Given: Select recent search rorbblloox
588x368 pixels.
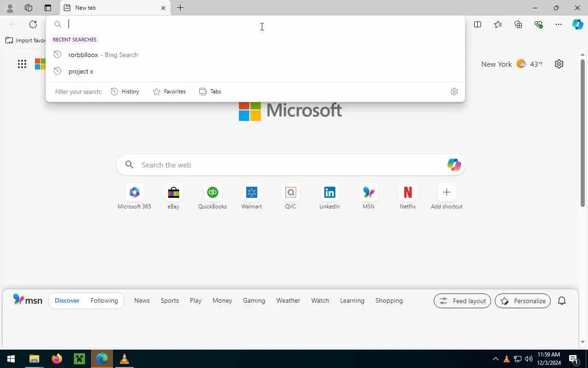Looking at the screenshot, I should point(255,55).
